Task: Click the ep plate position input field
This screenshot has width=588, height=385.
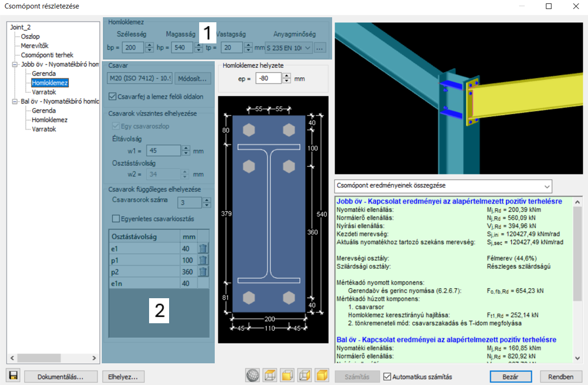Action: [x=268, y=78]
